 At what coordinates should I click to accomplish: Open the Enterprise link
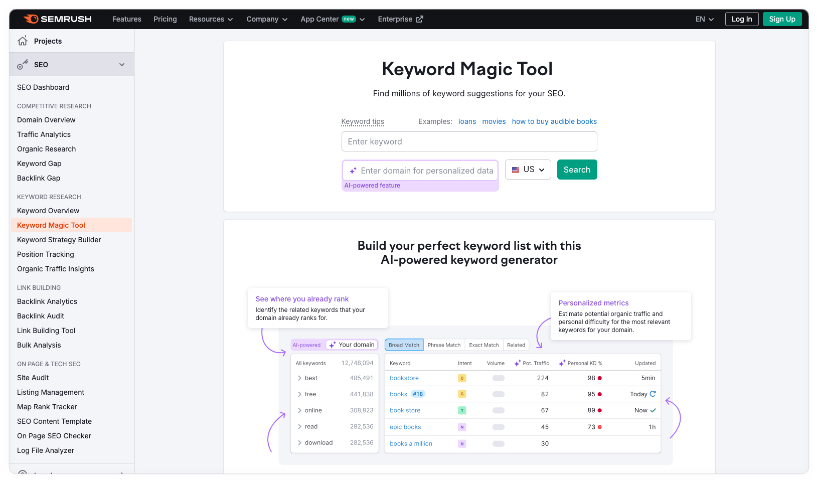[x=400, y=19]
